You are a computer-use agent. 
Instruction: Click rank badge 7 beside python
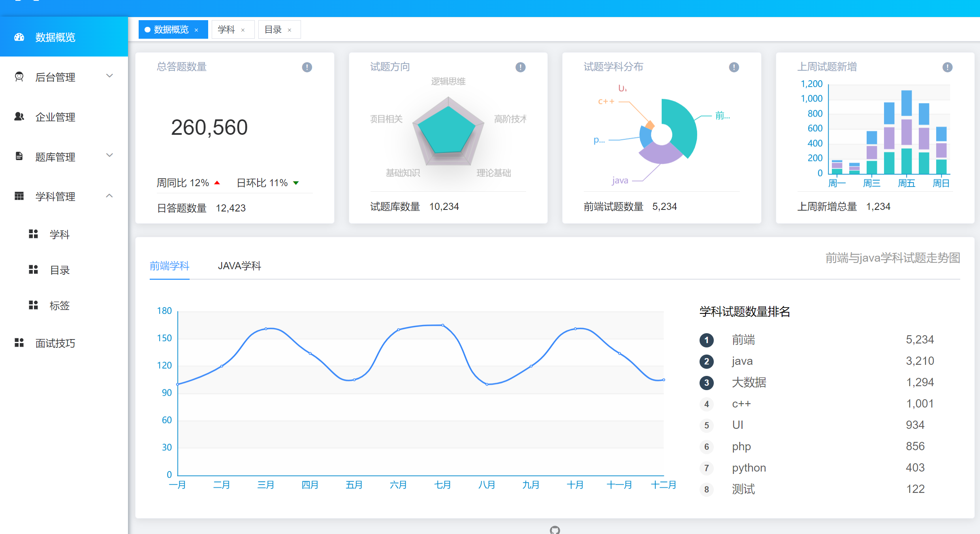tap(707, 468)
